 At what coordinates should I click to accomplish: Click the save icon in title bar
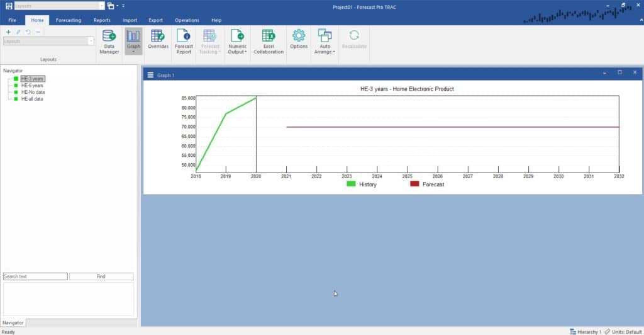click(x=9, y=6)
